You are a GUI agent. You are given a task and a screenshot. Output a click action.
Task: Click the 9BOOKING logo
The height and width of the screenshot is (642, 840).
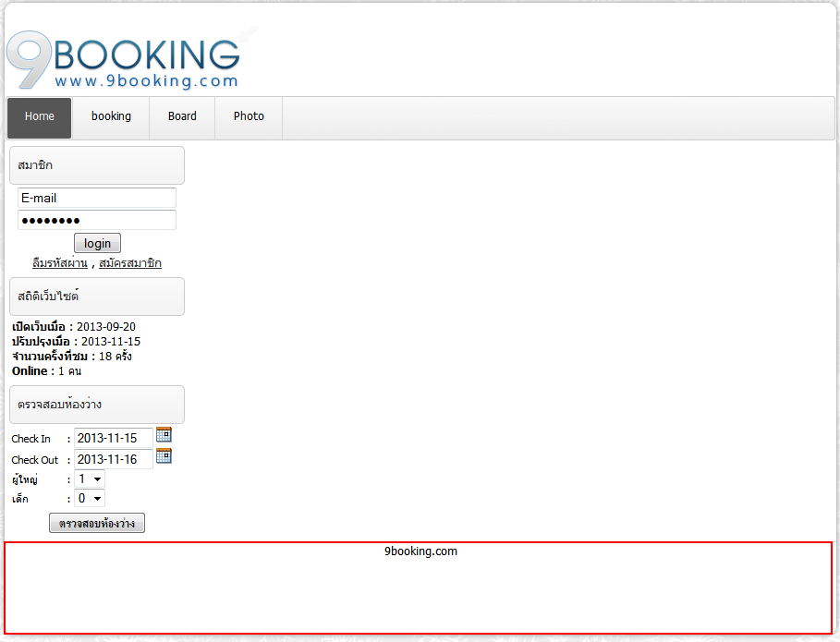[x=123, y=59]
